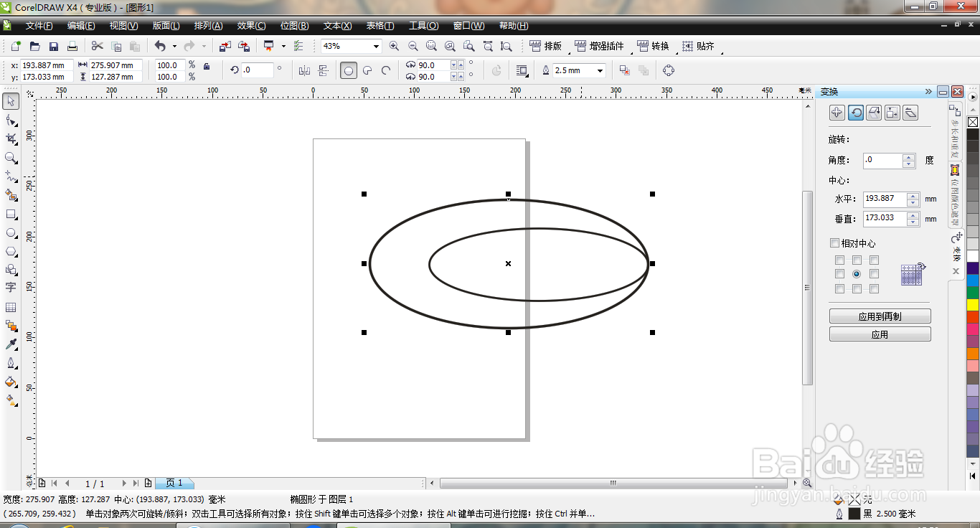Decrease the 垂直 center value
The width and height of the screenshot is (980, 528).
pos(913,222)
